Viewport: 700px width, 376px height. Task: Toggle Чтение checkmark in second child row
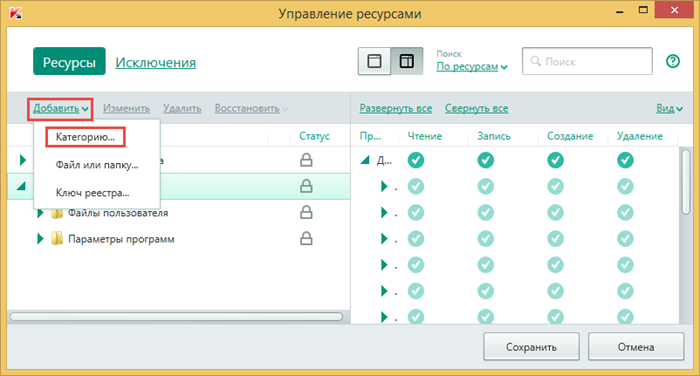(x=416, y=213)
